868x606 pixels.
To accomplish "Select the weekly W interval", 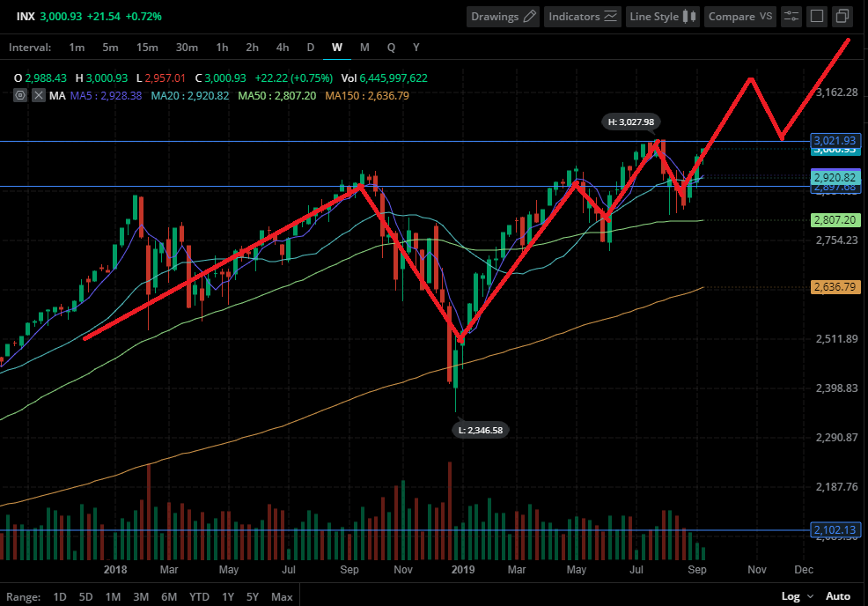I will [336, 48].
